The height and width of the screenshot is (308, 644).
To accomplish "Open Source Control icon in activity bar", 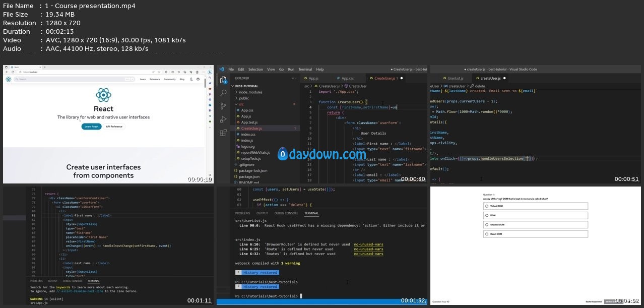I will tap(223, 106).
